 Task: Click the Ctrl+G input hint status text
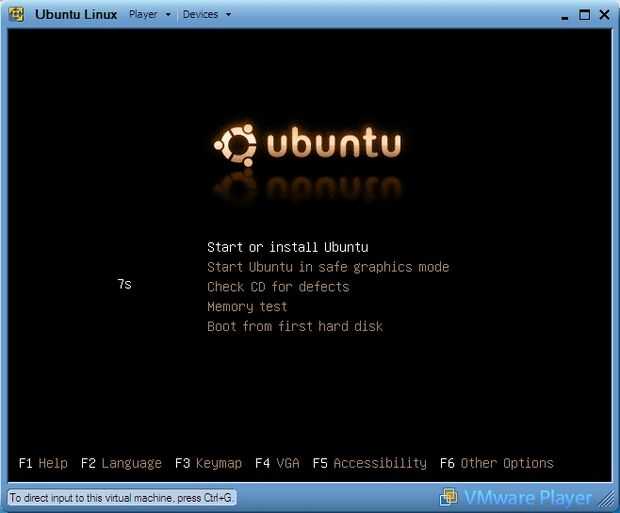coord(121,498)
